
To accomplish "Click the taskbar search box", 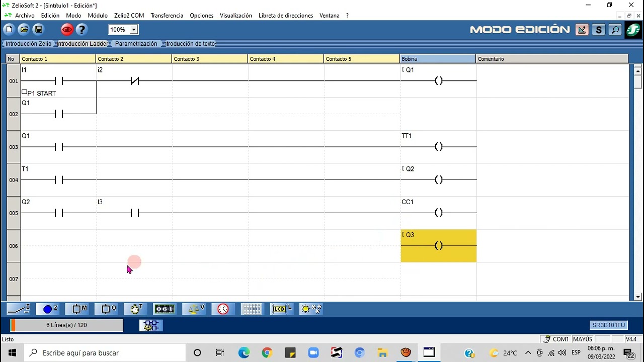I will pos(105,353).
